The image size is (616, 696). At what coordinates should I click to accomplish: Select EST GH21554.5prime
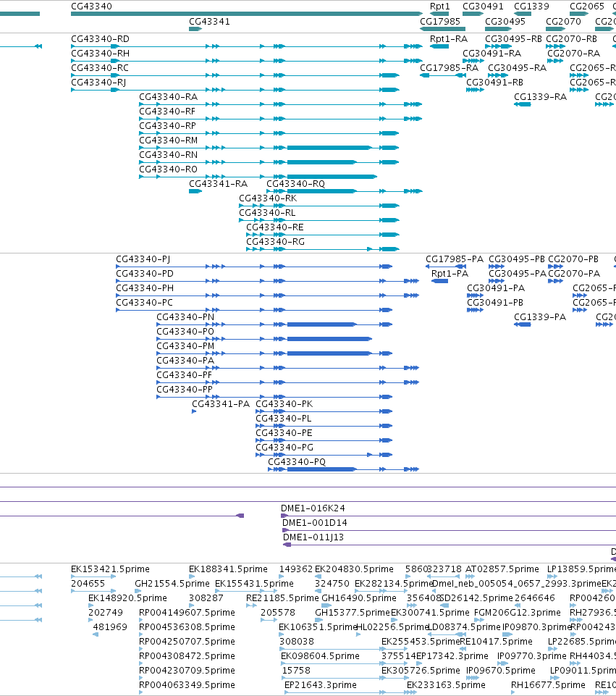[172, 584]
